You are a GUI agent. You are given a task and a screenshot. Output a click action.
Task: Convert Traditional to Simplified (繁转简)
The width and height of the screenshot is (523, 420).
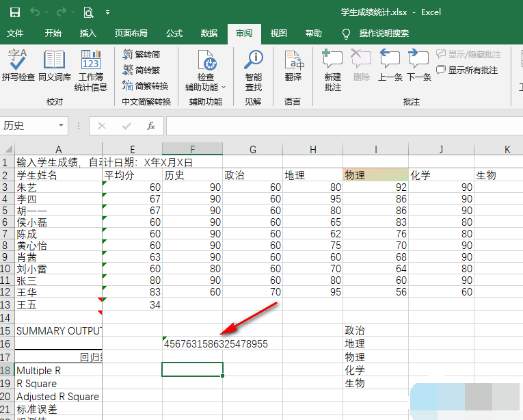142,54
